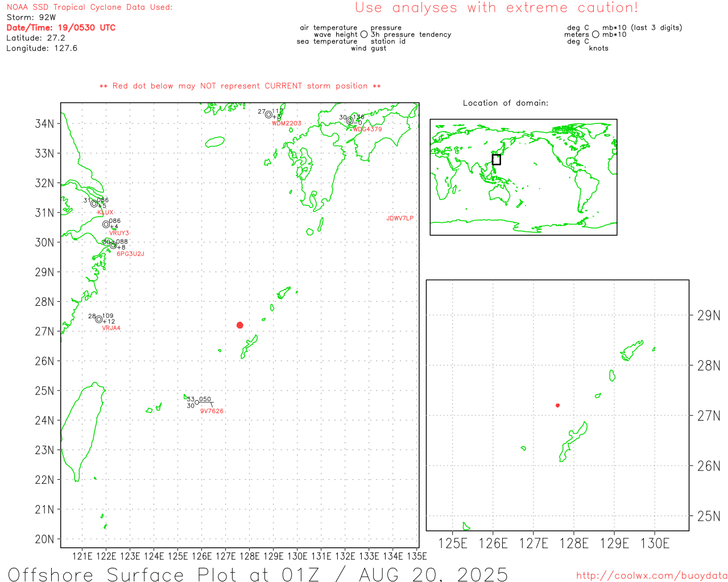Click 'NOAA SSD Tropical Cyclone Data Used:' heading

89,7
